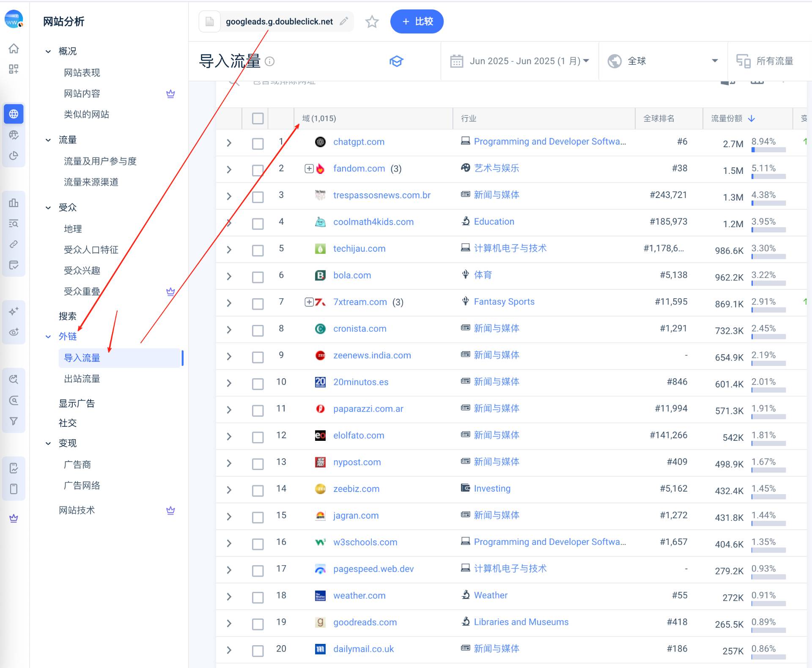Expand the fandom.com row

point(229,170)
